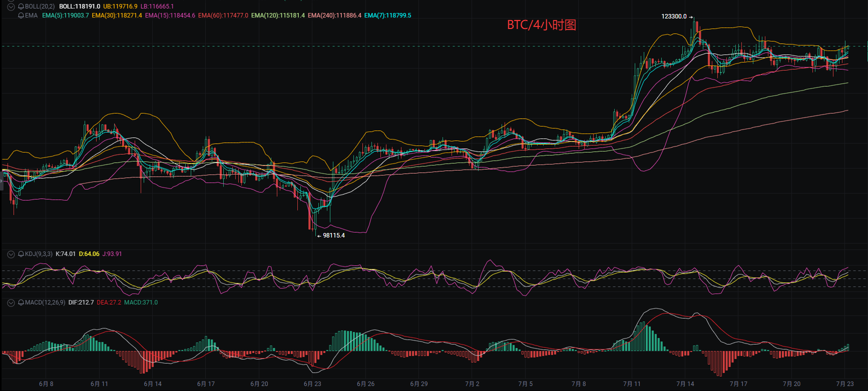Click the 7月 2 date label
This screenshot has width=868, height=391.
472,384
